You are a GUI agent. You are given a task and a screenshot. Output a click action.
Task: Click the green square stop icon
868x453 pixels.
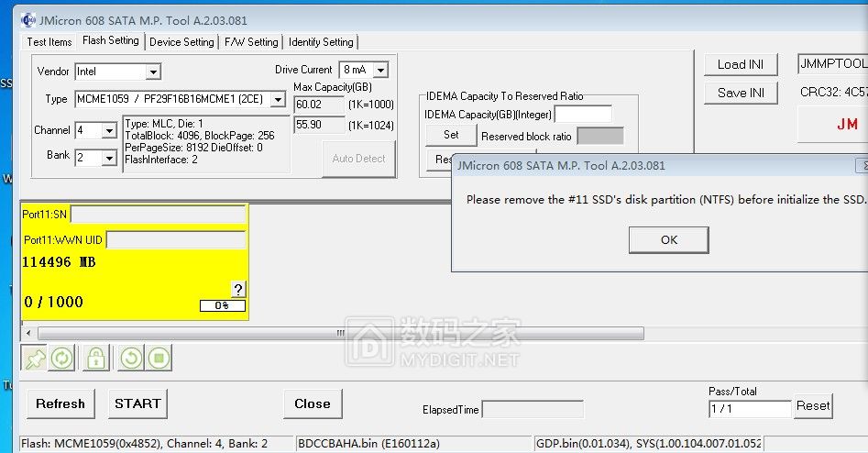[159, 359]
